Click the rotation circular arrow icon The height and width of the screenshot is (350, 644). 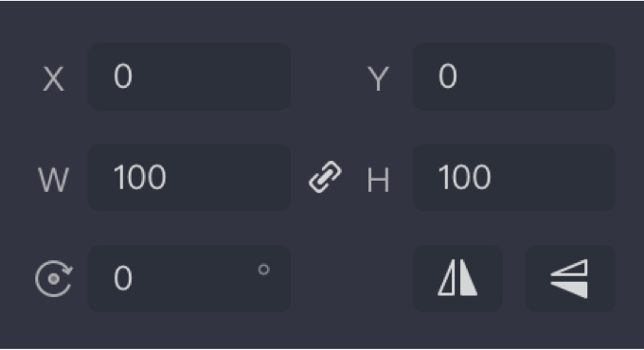coord(54,279)
